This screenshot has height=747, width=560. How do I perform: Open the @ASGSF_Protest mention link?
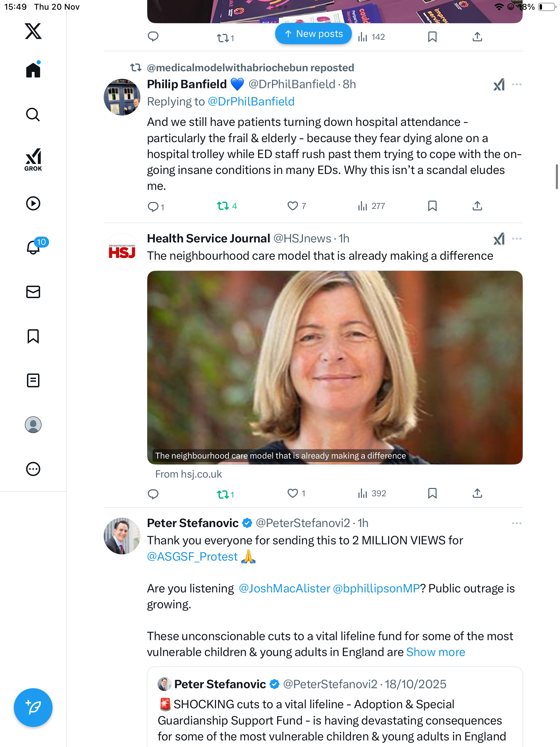192,556
